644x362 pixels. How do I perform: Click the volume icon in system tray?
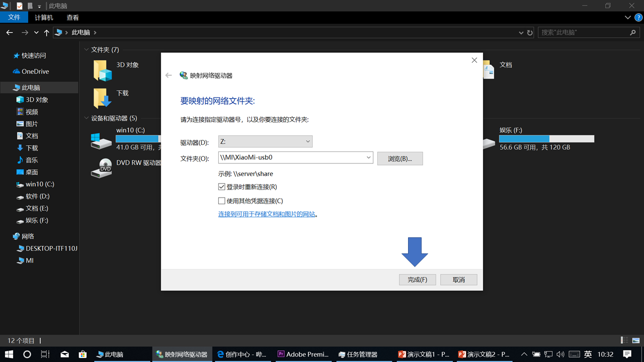click(560, 354)
